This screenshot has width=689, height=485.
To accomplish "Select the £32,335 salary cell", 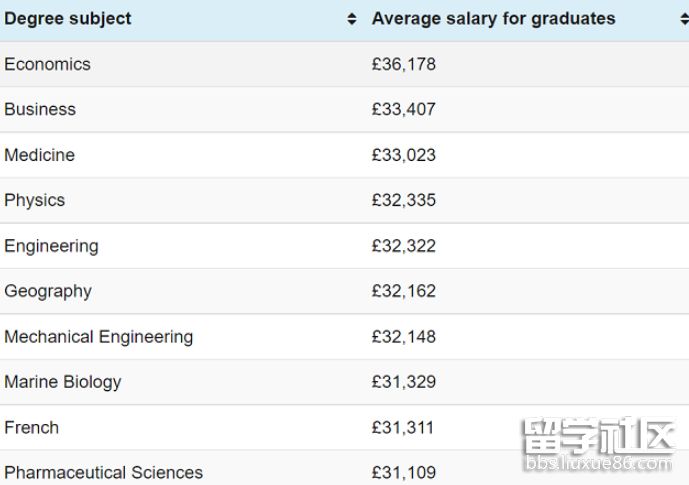I will click(x=404, y=200).
